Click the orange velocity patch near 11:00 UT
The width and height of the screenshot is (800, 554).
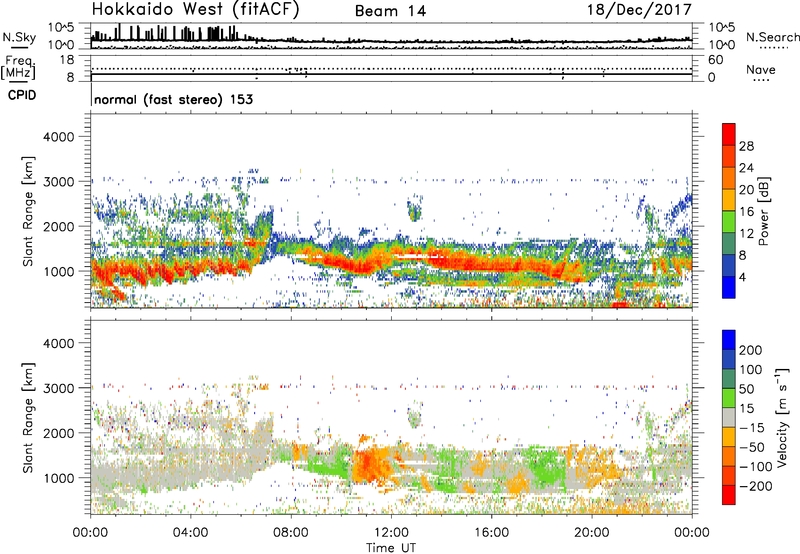pyautogui.click(x=370, y=463)
